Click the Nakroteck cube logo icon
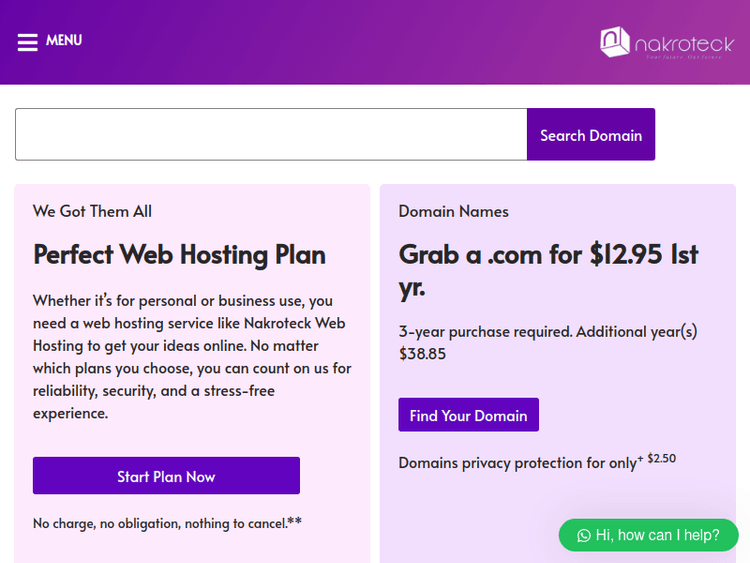This screenshot has width=750, height=563. [614, 42]
